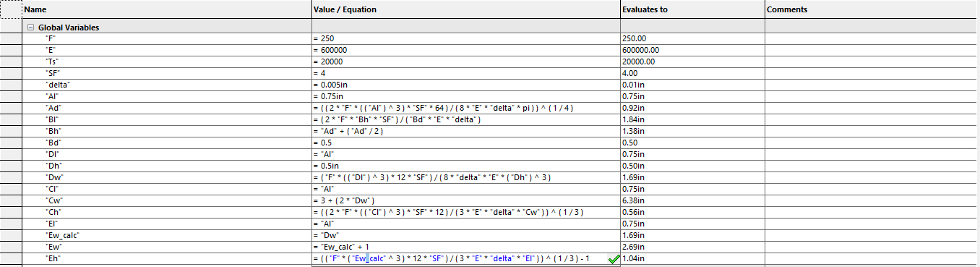
Task: Select the "El" variable name cell
Action: 166,224
